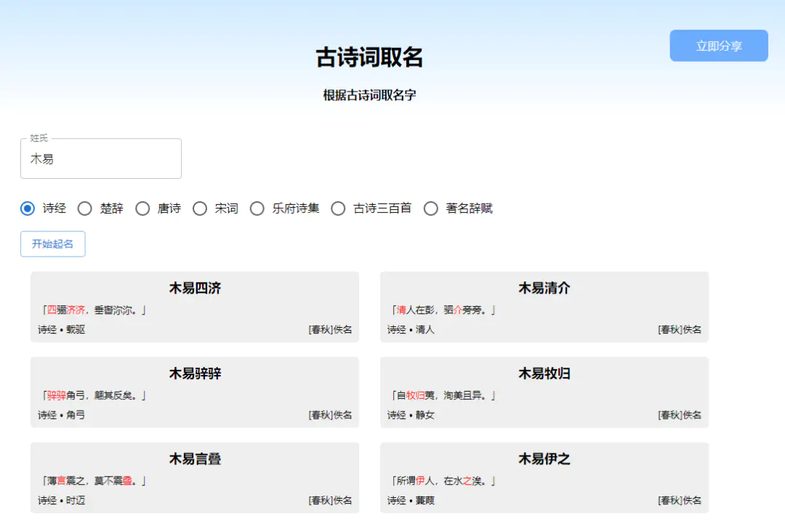Switch source to 著名辞赋
Image resolution: width=785 pixels, height=532 pixels.
click(431, 209)
